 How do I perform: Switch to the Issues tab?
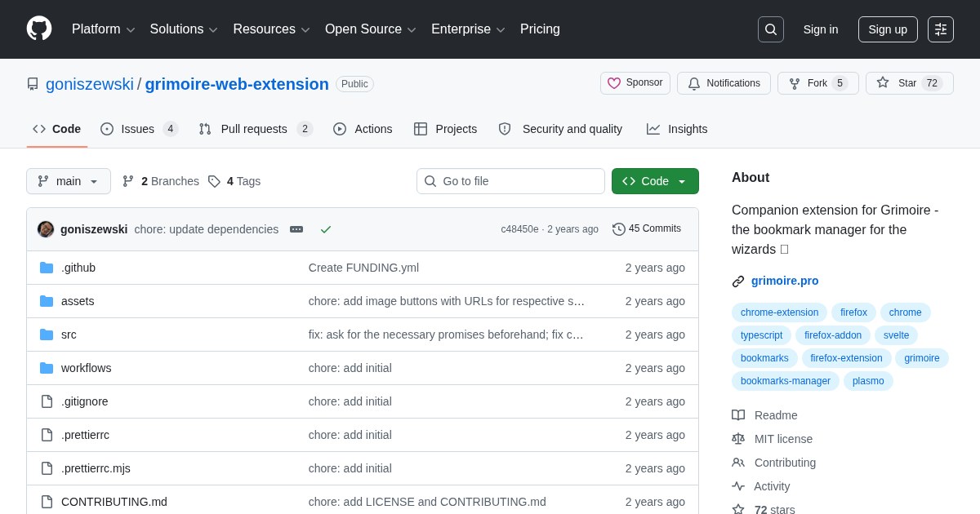point(139,129)
